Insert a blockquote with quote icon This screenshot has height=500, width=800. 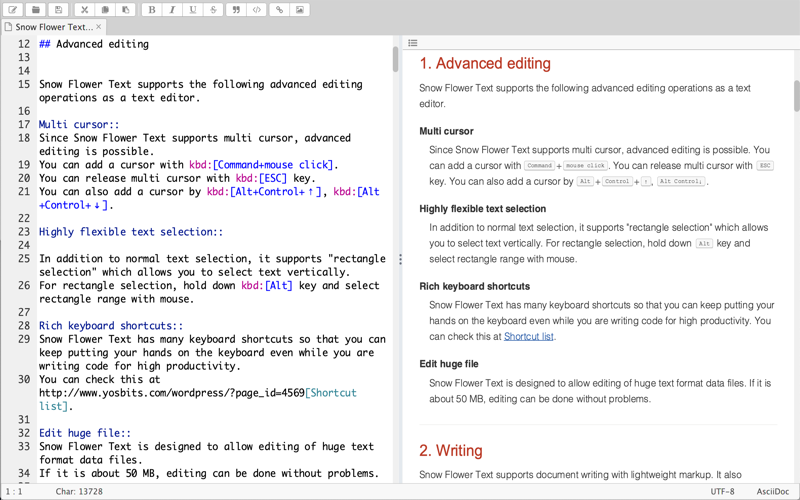click(236, 9)
